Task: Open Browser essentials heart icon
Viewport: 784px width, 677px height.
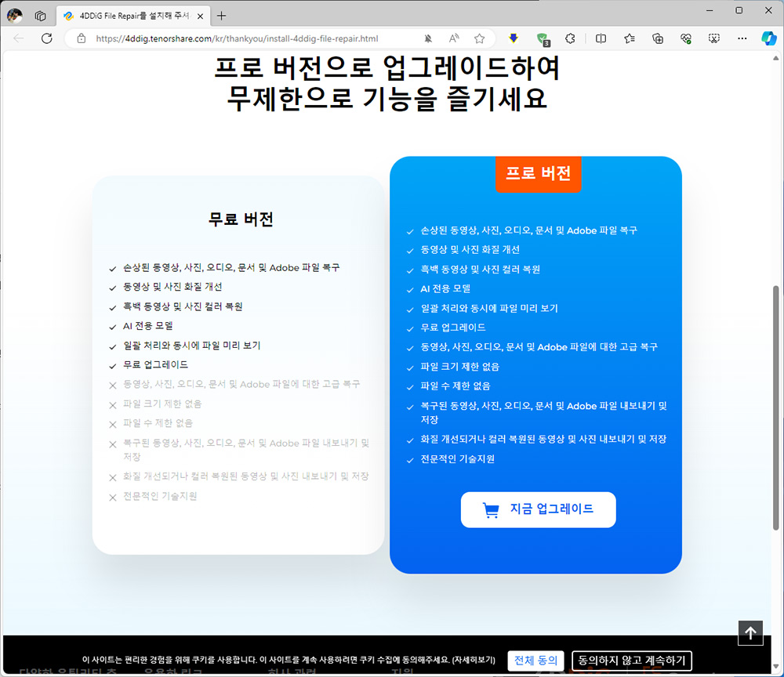Action: 686,38
